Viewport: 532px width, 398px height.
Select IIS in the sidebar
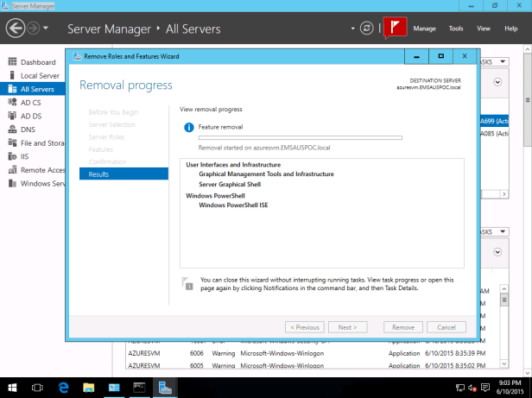(x=25, y=156)
